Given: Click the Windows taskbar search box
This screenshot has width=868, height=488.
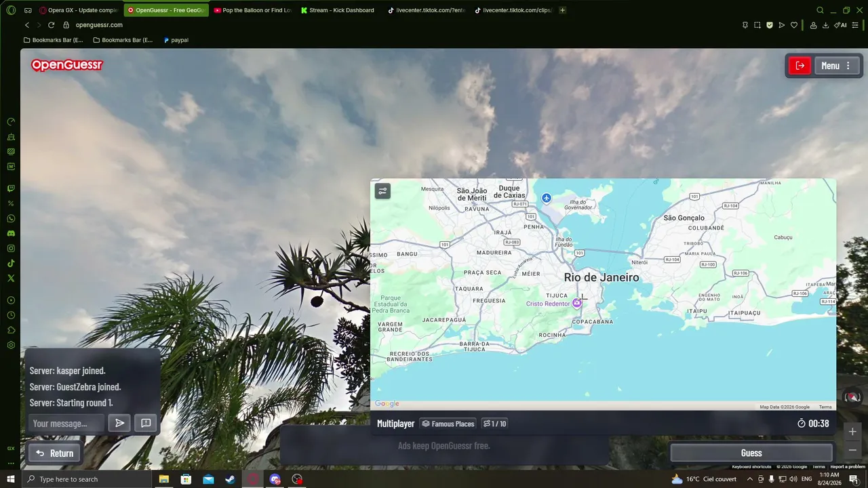Looking at the screenshot, I should tap(87, 479).
